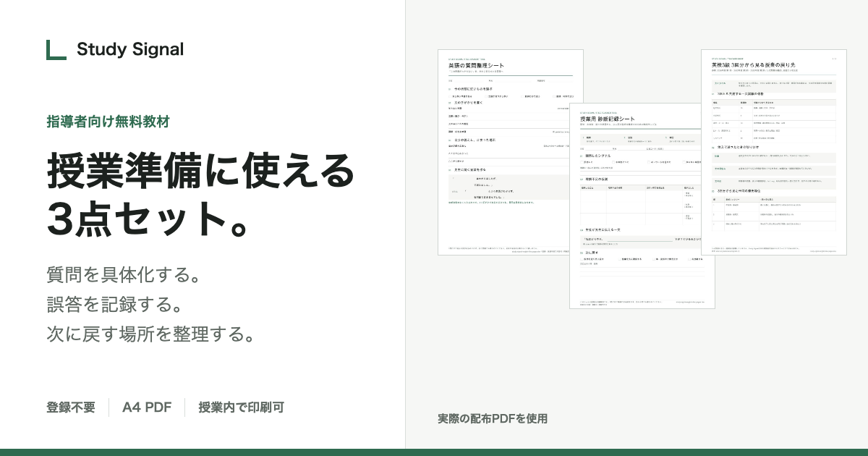The image size is (868, 456).
Task: Open the 授業用 誤答記録シート PDF thumbnail
Action: [x=642, y=206]
